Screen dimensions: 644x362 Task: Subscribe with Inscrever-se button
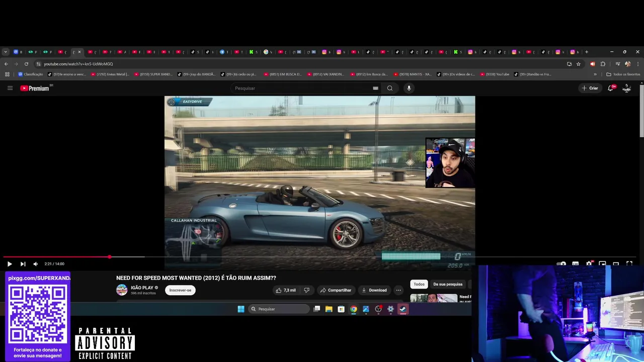coord(180,290)
